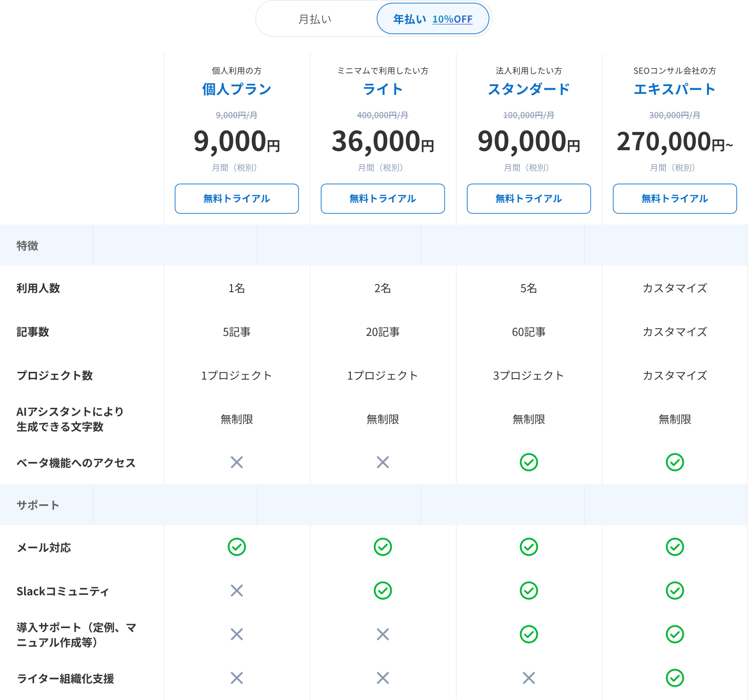This screenshot has height=700, width=748.
Task: Click ベータ機能へのアクセス cross for ライト
Action: [383, 462]
